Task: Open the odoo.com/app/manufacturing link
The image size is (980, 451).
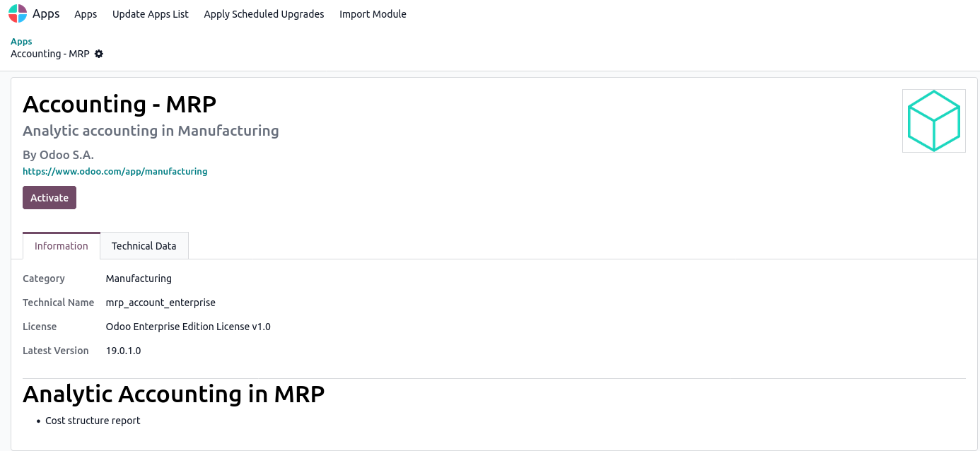Action: 115,171
